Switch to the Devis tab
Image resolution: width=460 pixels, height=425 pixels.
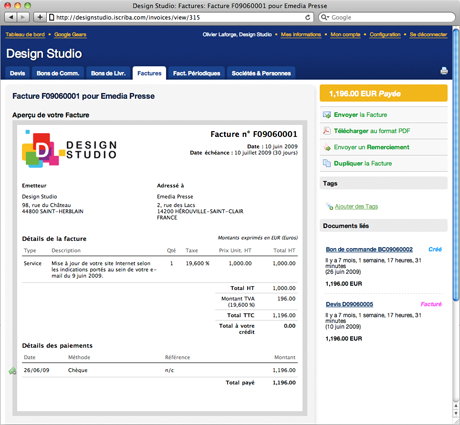point(17,73)
